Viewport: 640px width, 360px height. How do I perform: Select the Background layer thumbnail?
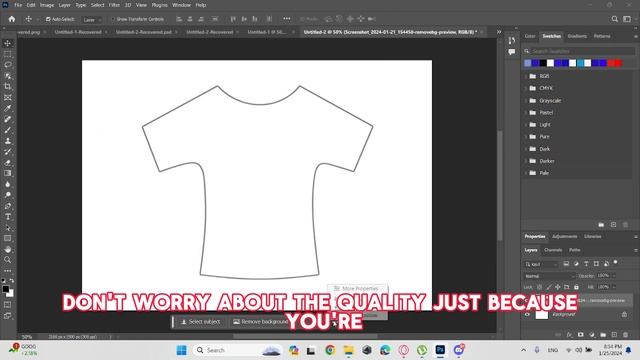(x=542, y=315)
